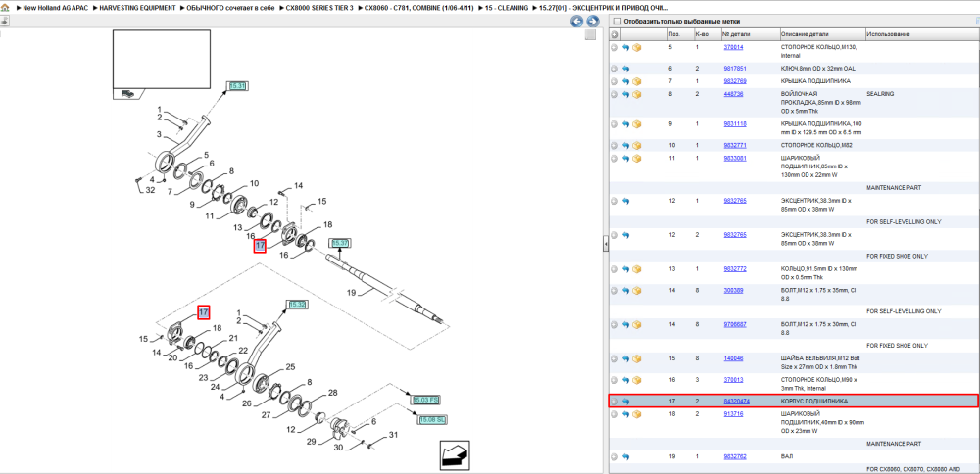Go to the home page icon

[x=5, y=9]
